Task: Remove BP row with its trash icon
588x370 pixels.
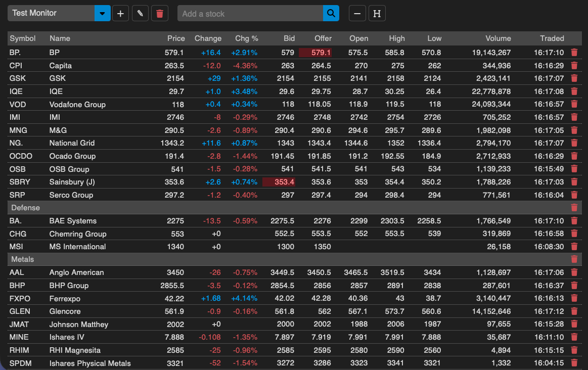Action: [574, 52]
